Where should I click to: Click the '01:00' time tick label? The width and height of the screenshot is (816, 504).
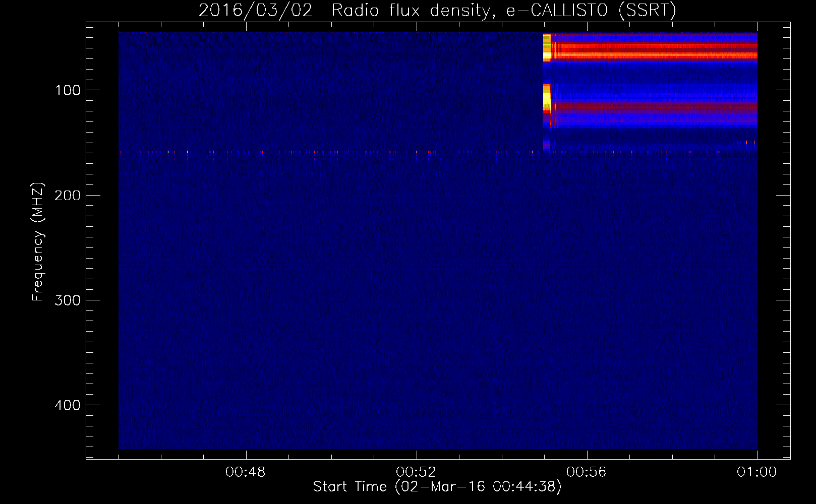pyautogui.click(x=756, y=472)
